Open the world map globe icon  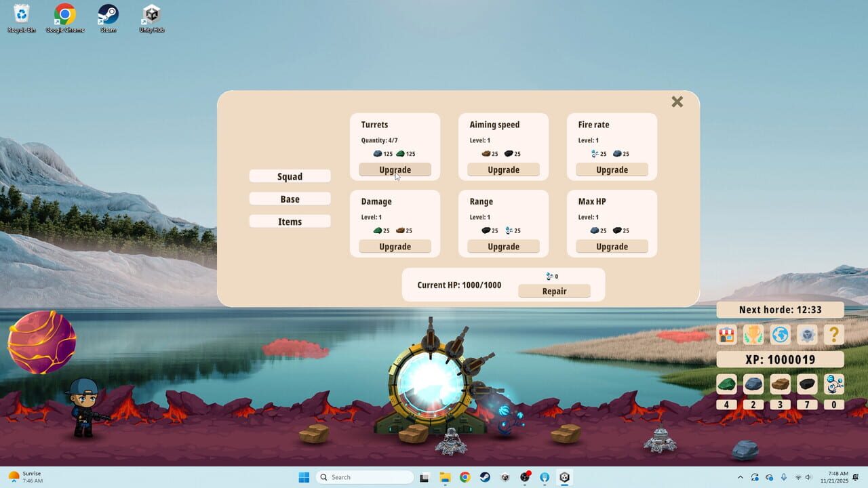click(x=781, y=334)
